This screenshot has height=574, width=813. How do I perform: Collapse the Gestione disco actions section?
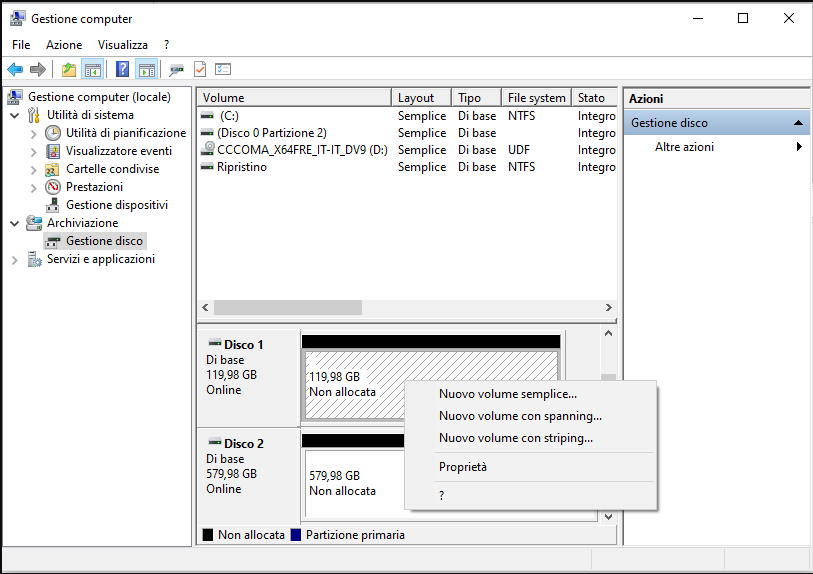(x=798, y=123)
